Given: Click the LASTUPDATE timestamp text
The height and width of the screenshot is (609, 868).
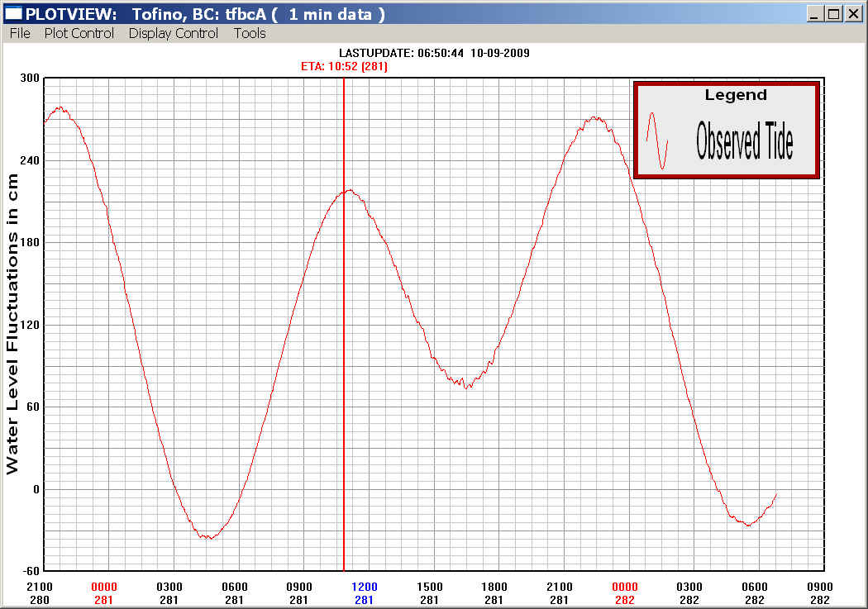Looking at the screenshot, I should pos(434,53).
